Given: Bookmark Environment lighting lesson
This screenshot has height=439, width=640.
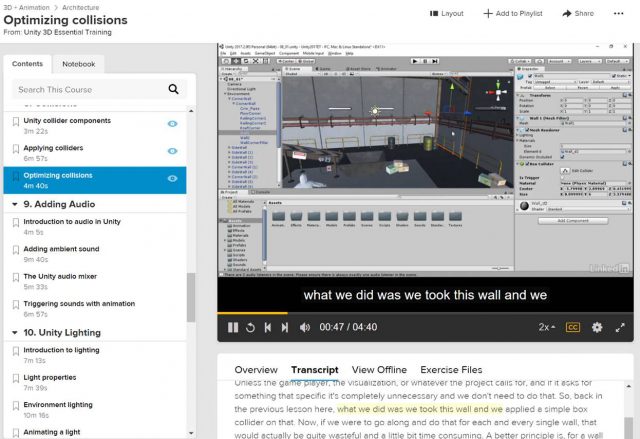Looking at the screenshot, I should [x=16, y=406].
